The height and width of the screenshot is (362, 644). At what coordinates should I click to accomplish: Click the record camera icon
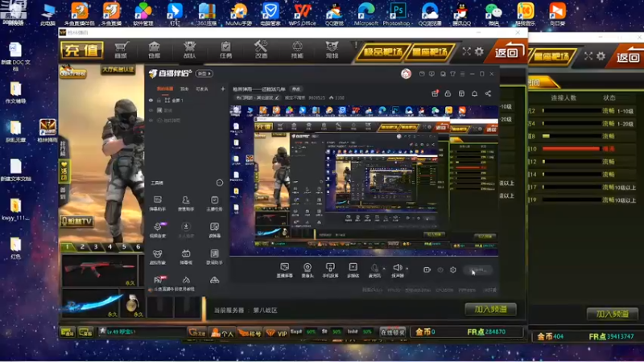coord(427,269)
